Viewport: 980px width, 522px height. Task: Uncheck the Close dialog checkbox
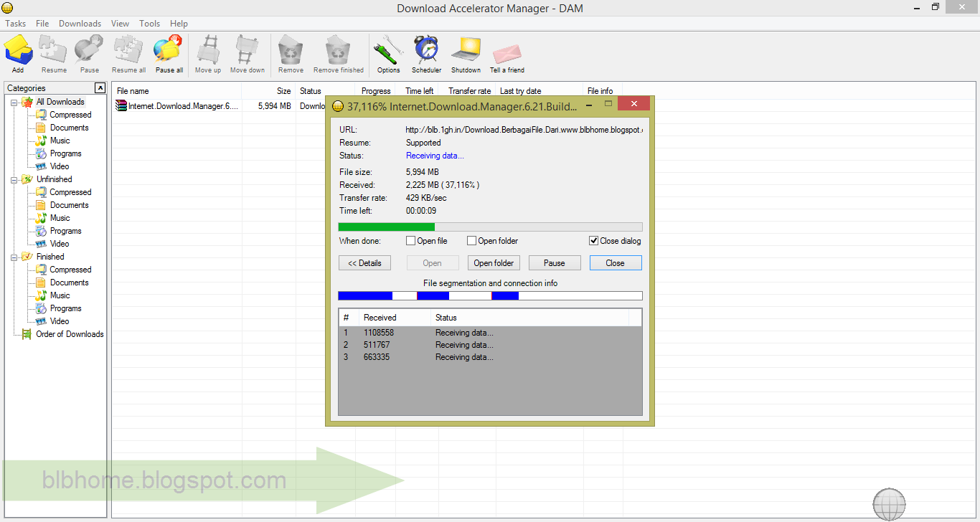(594, 241)
